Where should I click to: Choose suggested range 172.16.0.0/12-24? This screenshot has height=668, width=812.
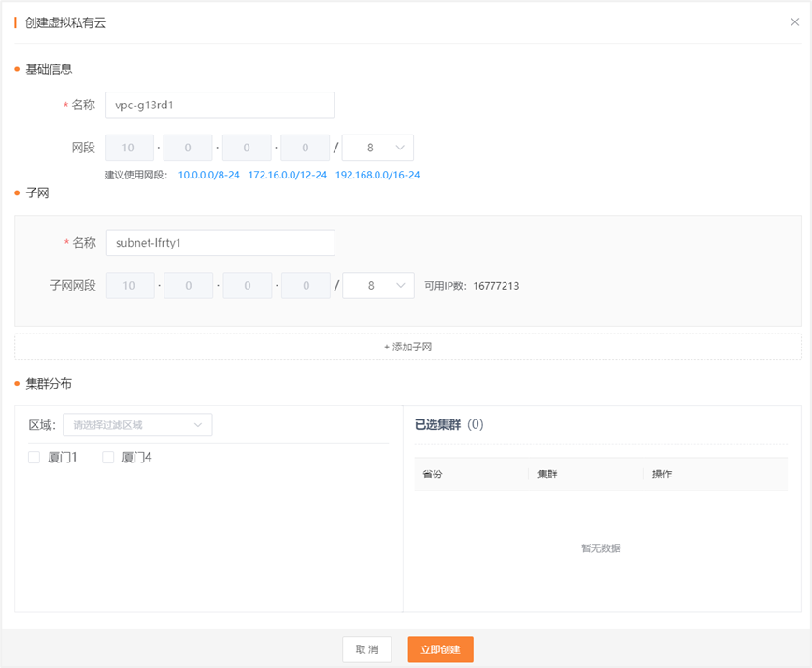[288, 175]
